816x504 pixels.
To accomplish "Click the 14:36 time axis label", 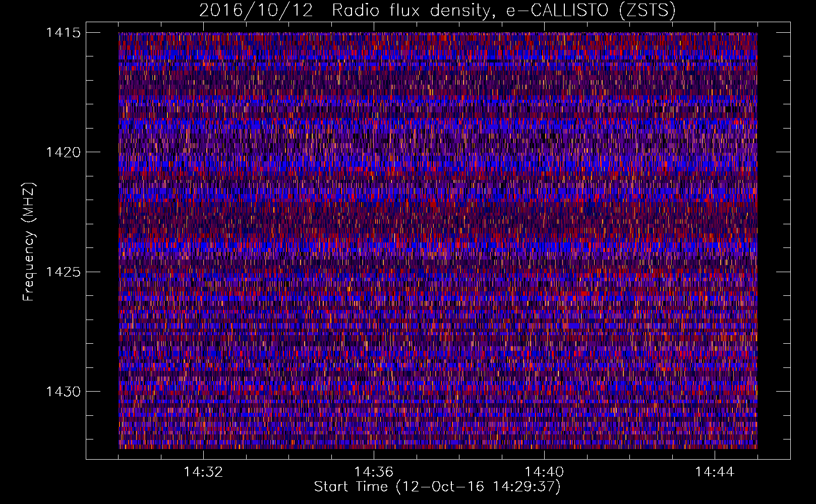I will tap(374, 472).
